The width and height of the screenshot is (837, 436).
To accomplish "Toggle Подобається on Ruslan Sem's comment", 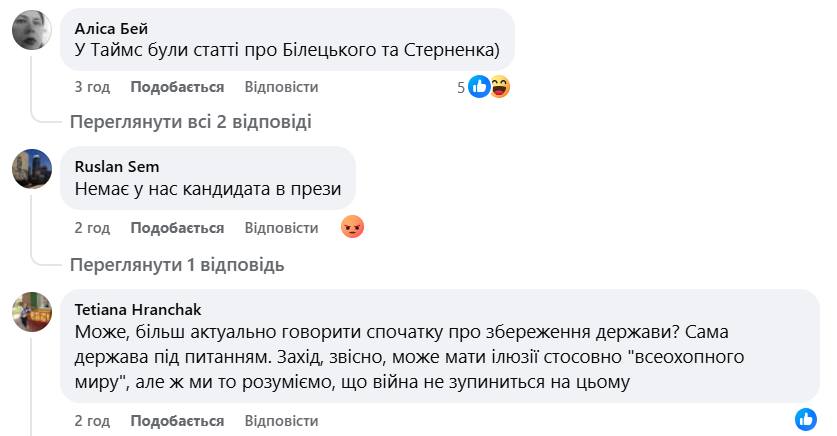I will (x=177, y=228).
